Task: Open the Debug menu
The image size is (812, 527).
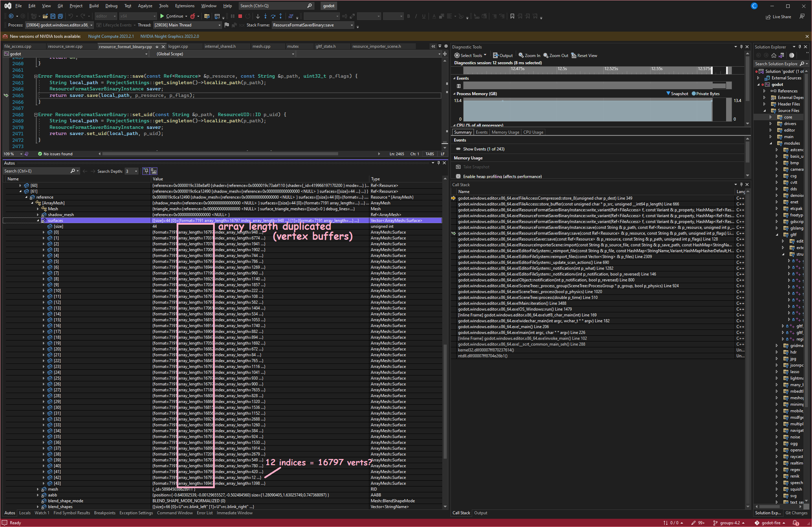Action: coord(111,5)
